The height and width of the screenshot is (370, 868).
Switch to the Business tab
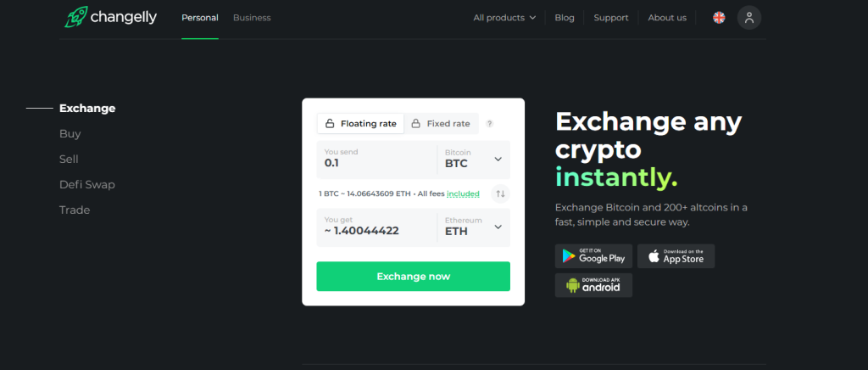(252, 18)
